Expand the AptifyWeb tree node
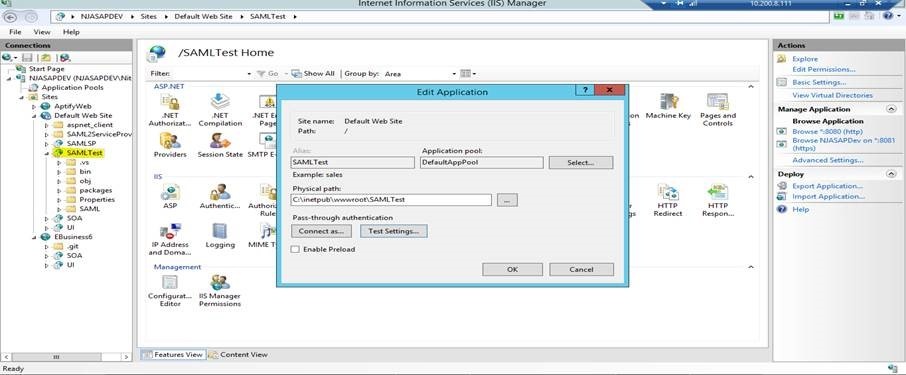The height and width of the screenshot is (375, 906). tap(34, 106)
